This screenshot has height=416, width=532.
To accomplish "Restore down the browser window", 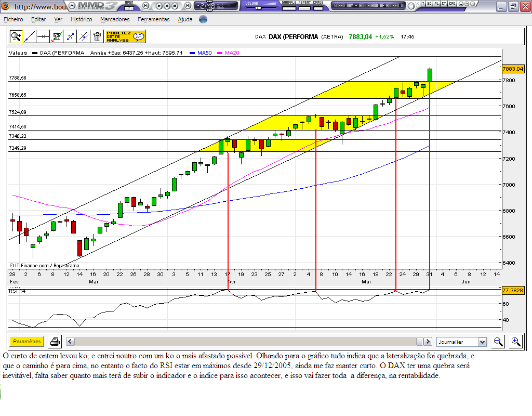I will [x=513, y=6].
